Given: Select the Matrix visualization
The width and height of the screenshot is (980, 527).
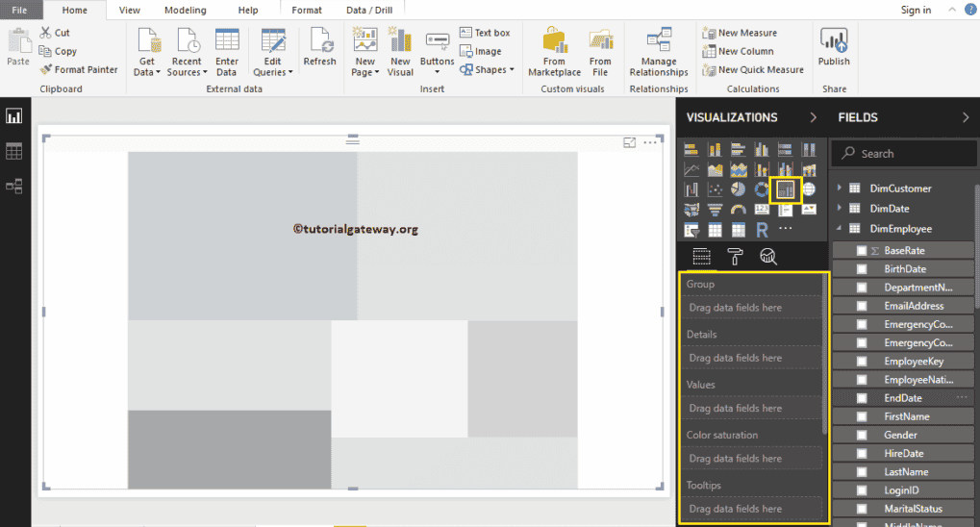Looking at the screenshot, I should pyautogui.click(x=738, y=230).
